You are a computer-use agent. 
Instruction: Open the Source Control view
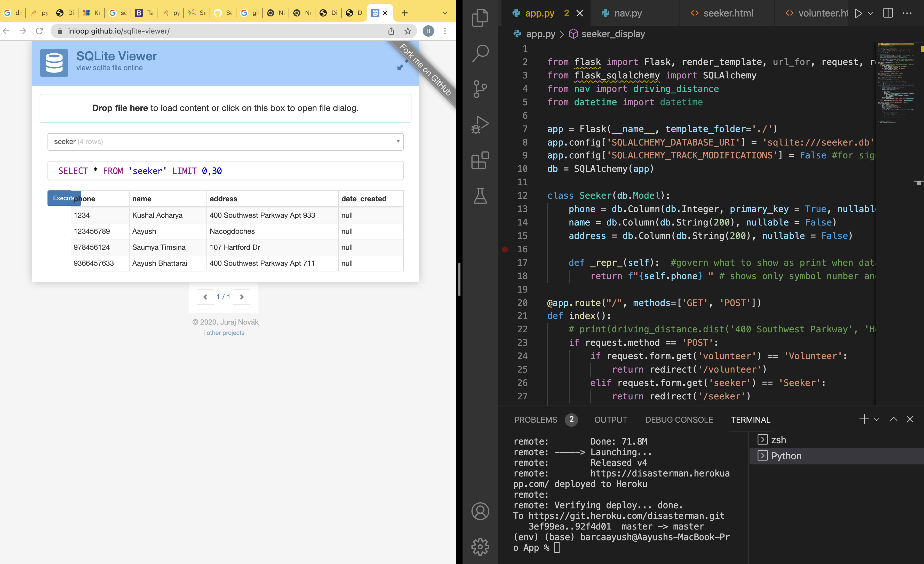tap(480, 89)
